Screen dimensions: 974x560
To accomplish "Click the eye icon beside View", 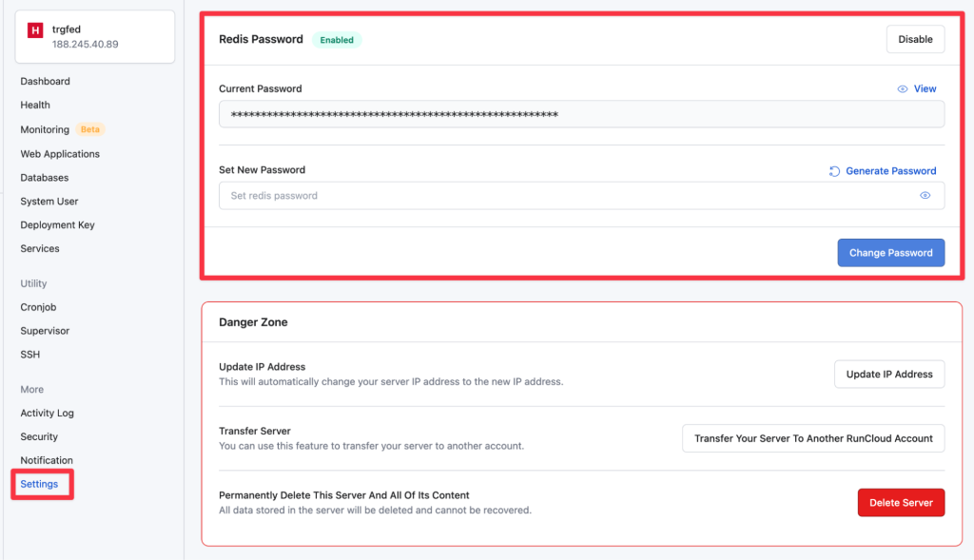I will pos(903,88).
